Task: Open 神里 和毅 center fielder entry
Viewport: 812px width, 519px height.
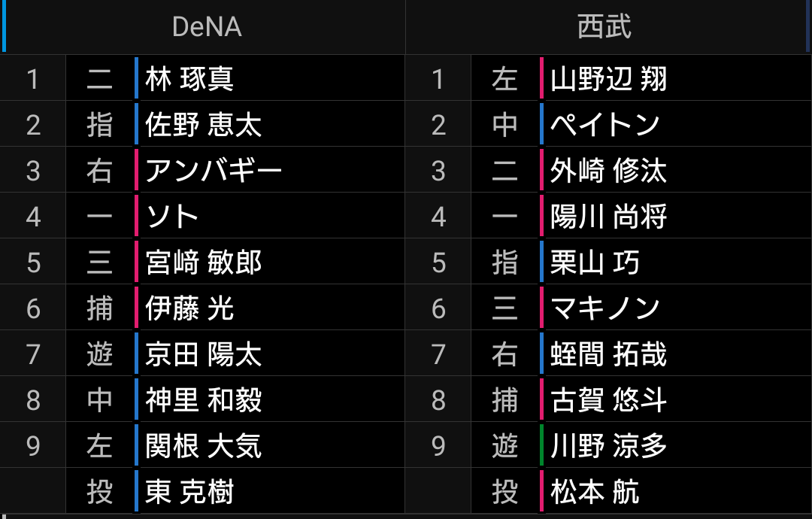Action: pyautogui.click(x=203, y=400)
